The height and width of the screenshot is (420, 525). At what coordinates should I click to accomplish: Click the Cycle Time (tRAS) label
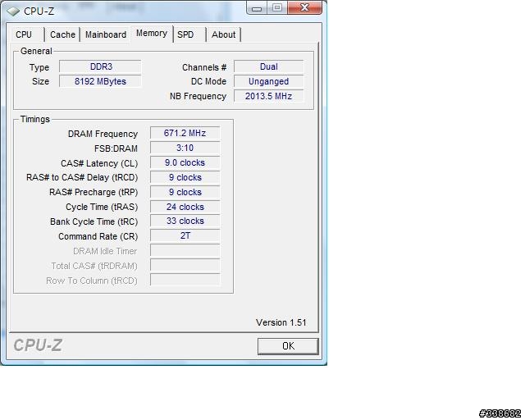click(x=102, y=207)
